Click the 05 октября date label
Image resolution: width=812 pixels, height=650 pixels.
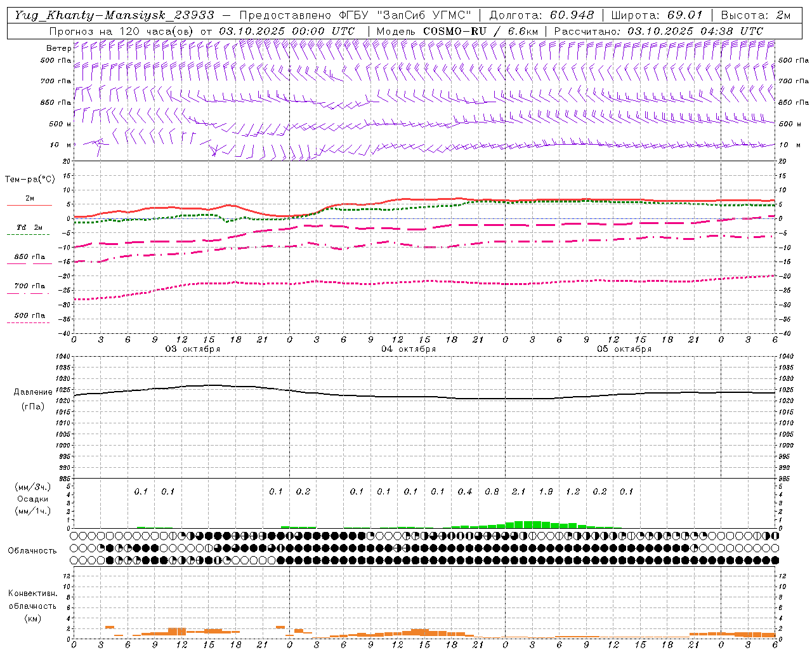(x=624, y=349)
